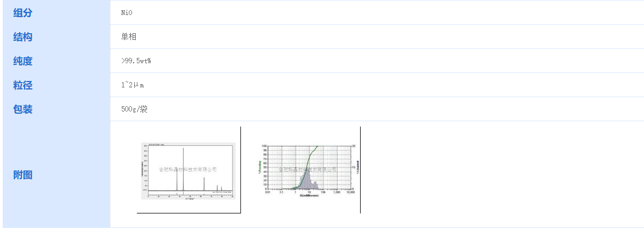This screenshot has width=644, height=229.
Task: Select the 包装 row label
Action: point(23,109)
